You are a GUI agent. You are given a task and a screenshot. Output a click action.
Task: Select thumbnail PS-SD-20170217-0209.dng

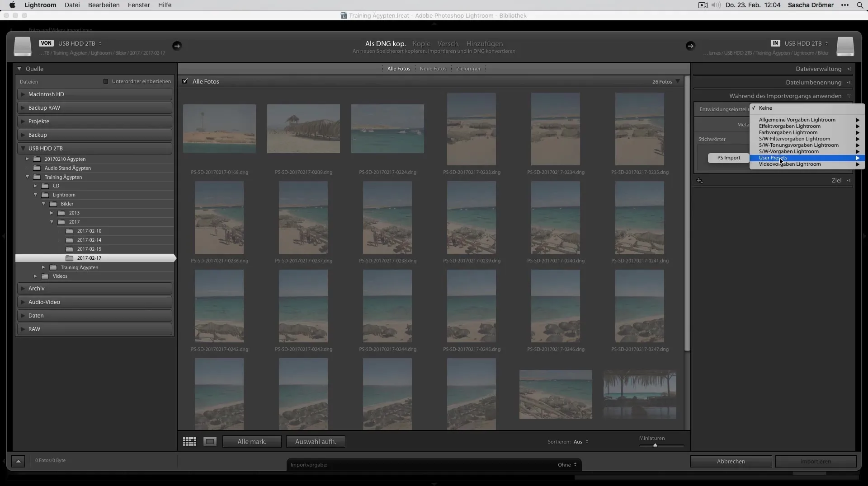click(x=303, y=129)
